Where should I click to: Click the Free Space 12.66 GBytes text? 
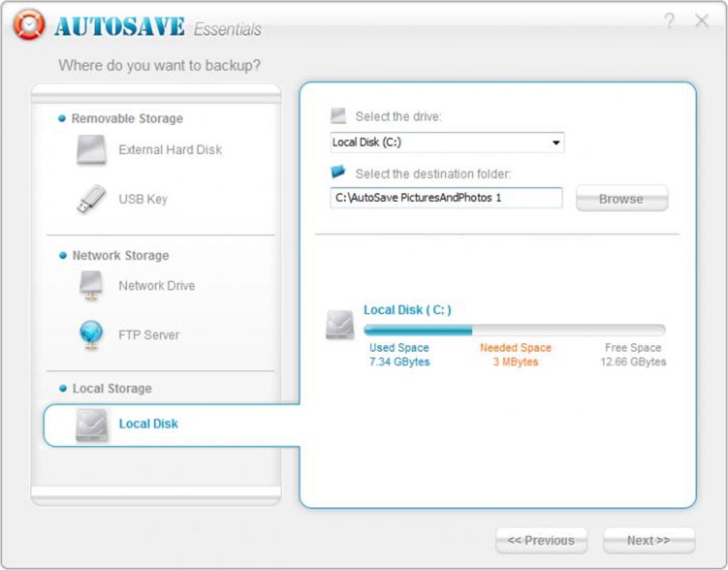[633, 355]
